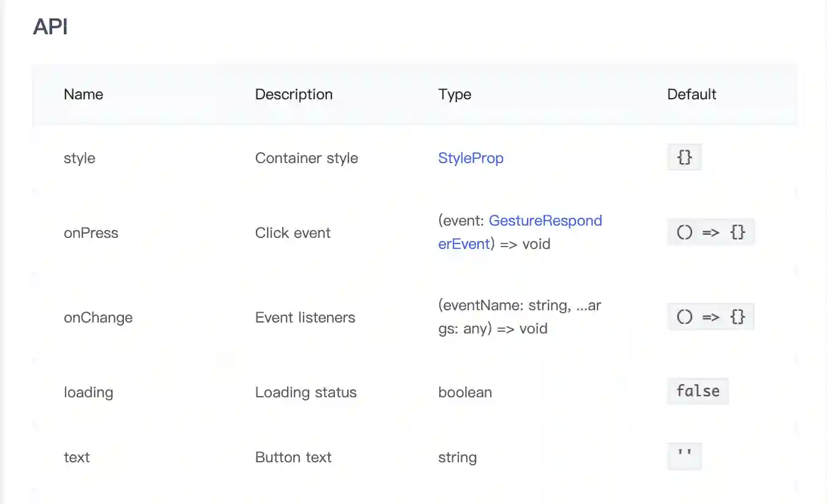Image resolution: width=827 pixels, height=504 pixels.
Task: Click the API section heading
Action: tap(50, 27)
